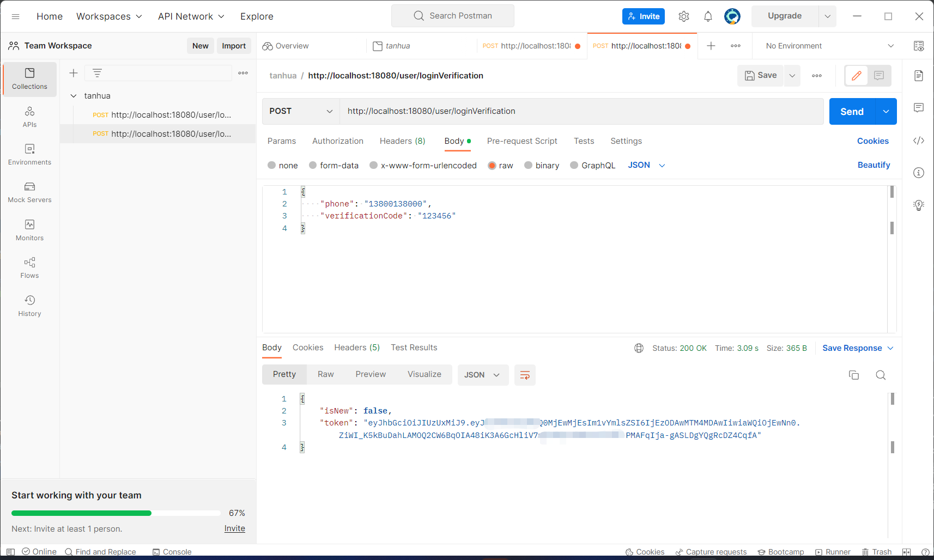Expand the Save options arrow
Image resolution: width=934 pixels, height=560 pixels.
click(x=792, y=76)
